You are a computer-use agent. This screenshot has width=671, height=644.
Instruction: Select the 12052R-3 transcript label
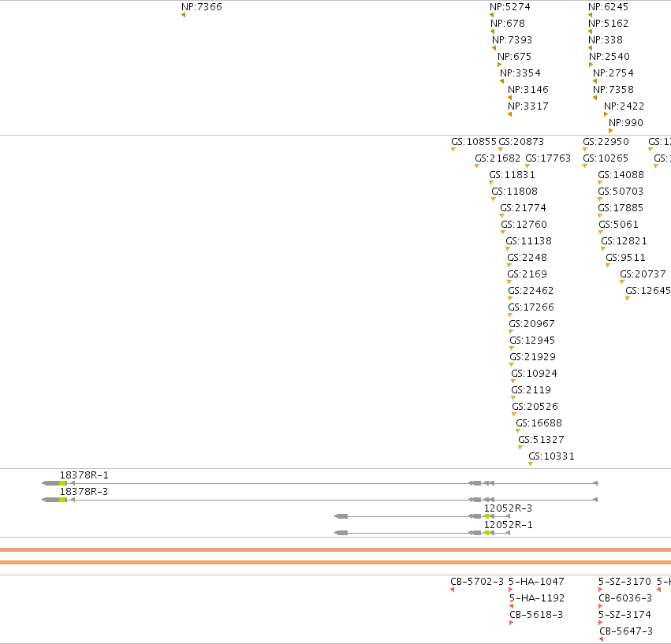508,508
